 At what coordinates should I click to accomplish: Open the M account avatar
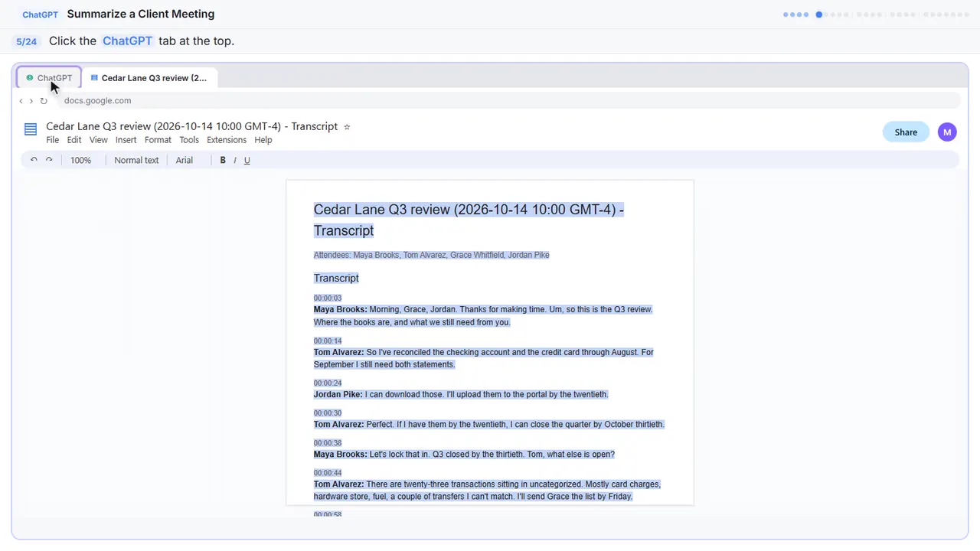point(947,132)
